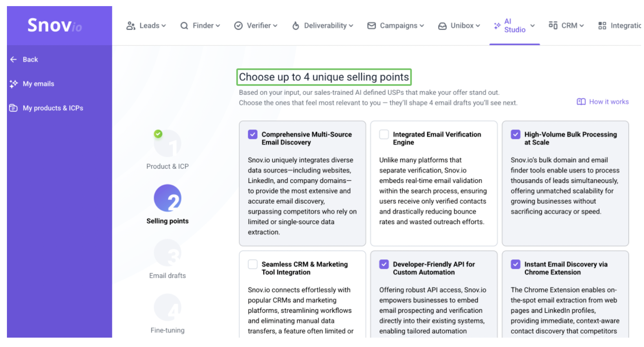Click the Developer-Friendly API card description

coord(433,310)
